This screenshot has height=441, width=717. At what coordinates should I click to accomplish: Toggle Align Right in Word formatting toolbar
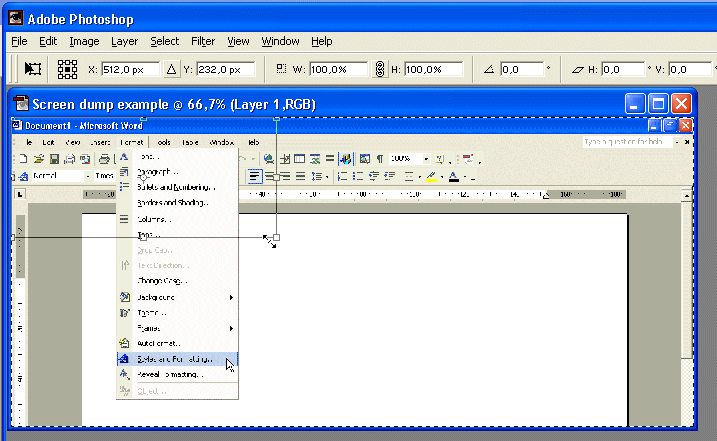(x=285, y=176)
